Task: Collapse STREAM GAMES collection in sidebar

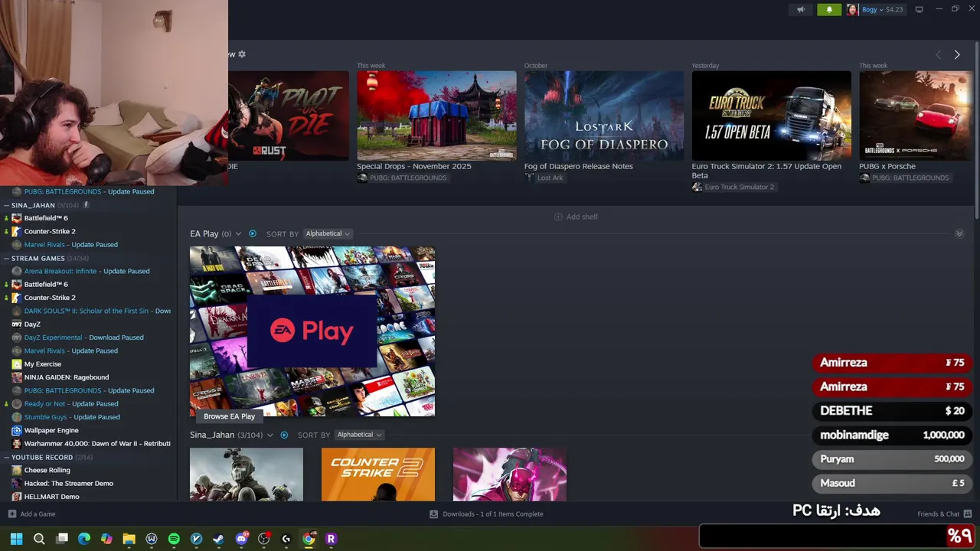Action: pyautogui.click(x=6, y=258)
